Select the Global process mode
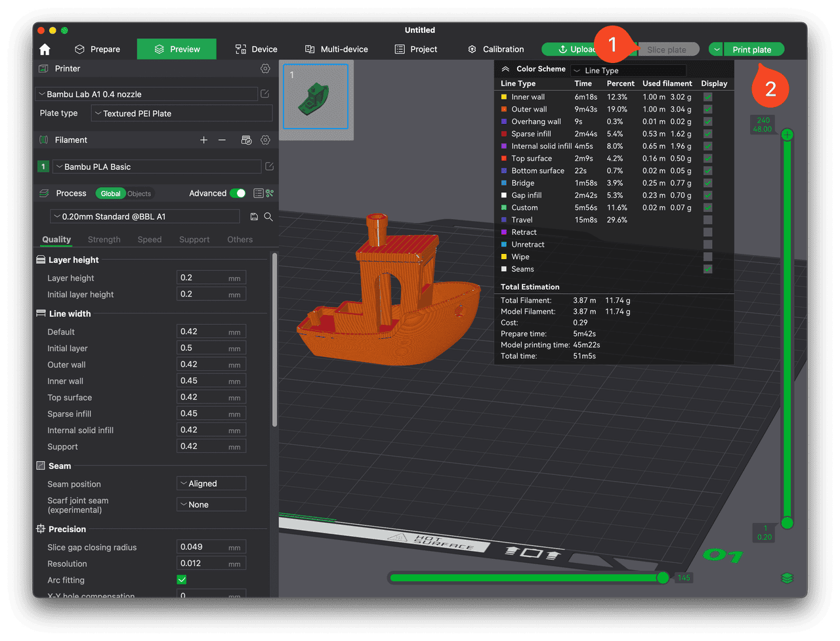Image resolution: width=840 pixels, height=641 pixels. (x=110, y=194)
